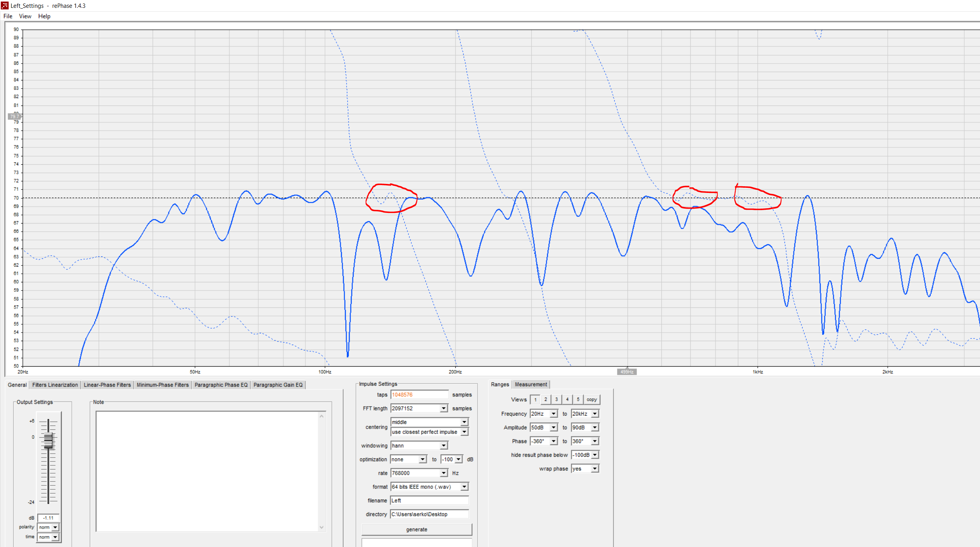The width and height of the screenshot is (980, 547).
Task: Expand the Amplitude end 90dB dropdown
Action: coord(595,427)
